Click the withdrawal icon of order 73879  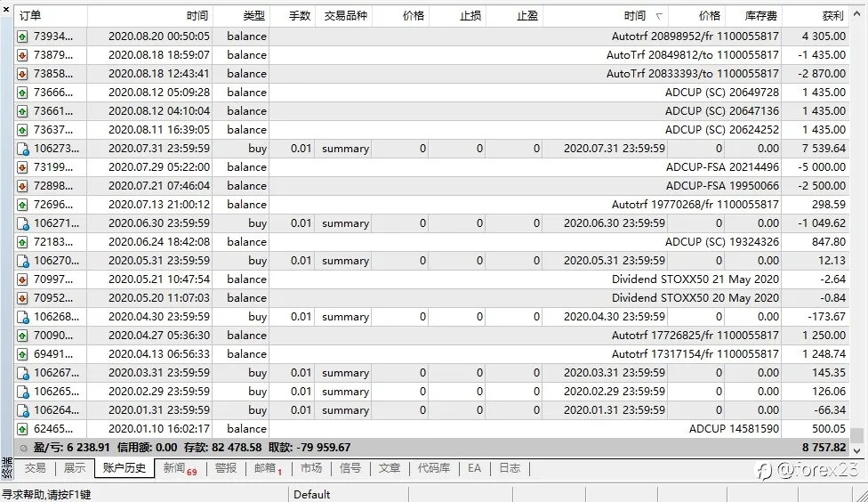(x=22, y=55)
